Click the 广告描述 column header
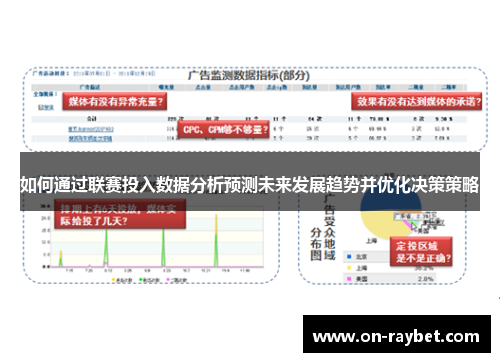The height and width of the screenshot is (362, 500). 90,87
